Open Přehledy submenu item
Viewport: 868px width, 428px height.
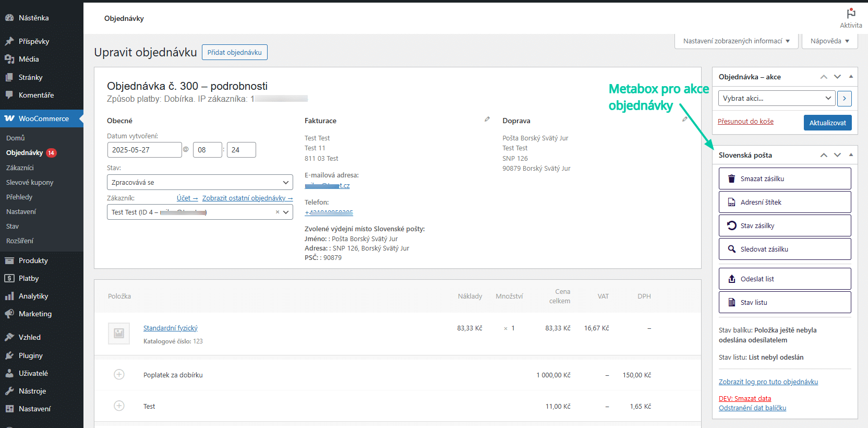coord(19,197)
